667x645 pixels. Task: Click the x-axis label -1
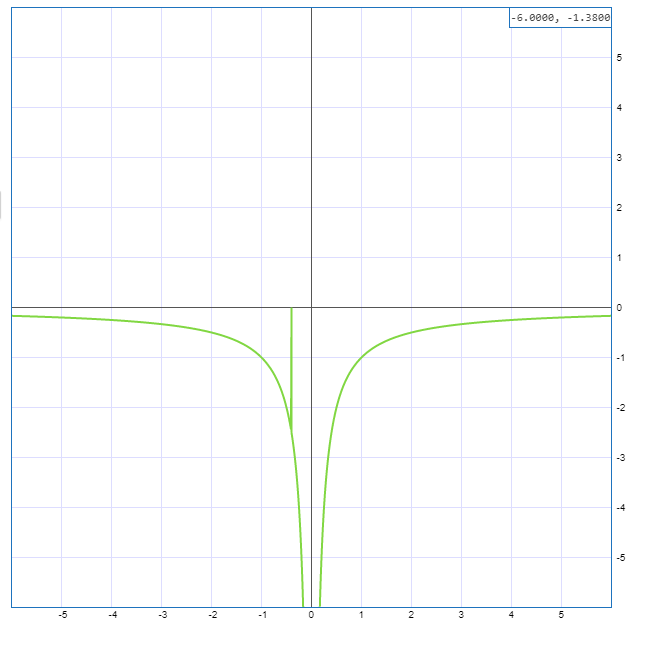coord(262,614)
